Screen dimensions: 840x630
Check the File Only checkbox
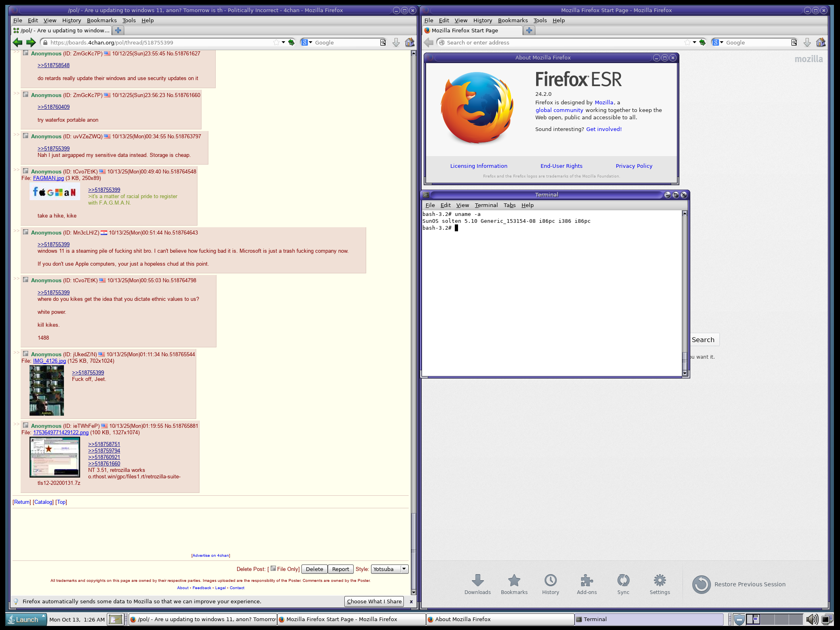coord(273,569)
